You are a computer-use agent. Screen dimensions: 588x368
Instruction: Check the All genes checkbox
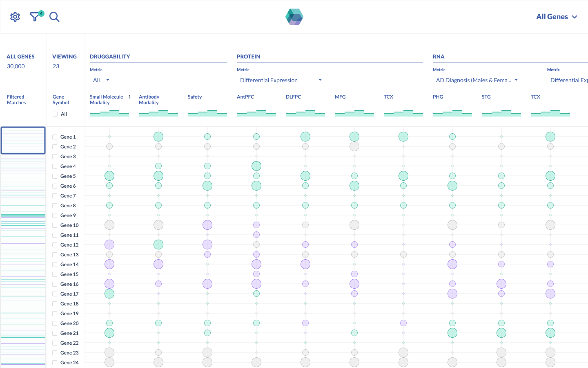pyautogui.click(x=55, y=114)
